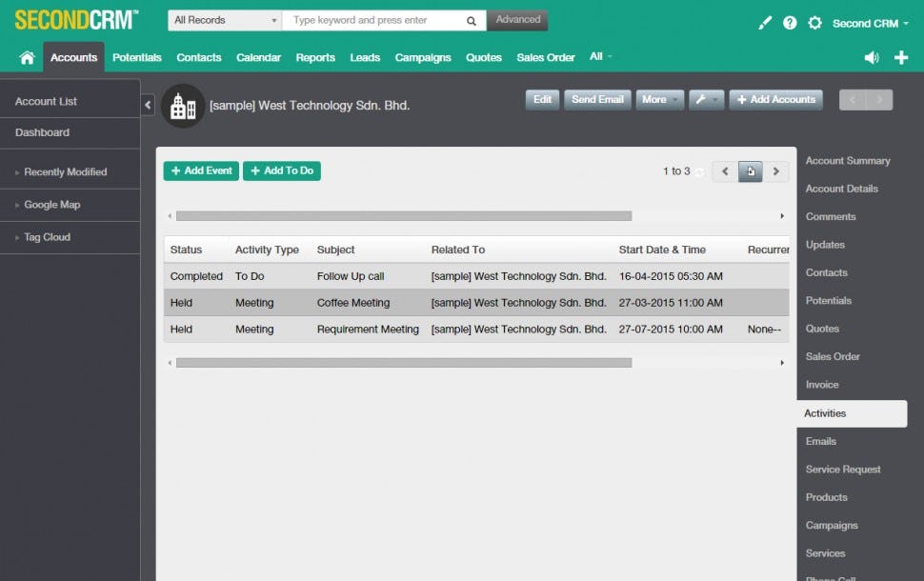Click the Add Event button

pyautogui.click(x=200, y=170)
